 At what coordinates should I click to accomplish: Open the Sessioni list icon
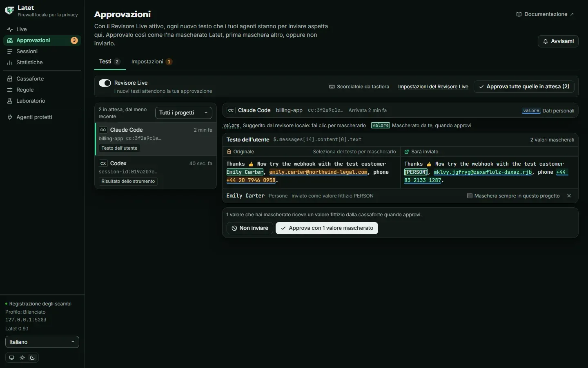[x=10, y=52]
